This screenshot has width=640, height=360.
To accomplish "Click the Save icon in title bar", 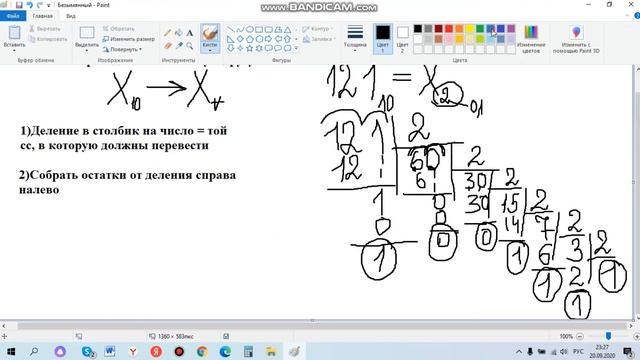I will 19,5.
